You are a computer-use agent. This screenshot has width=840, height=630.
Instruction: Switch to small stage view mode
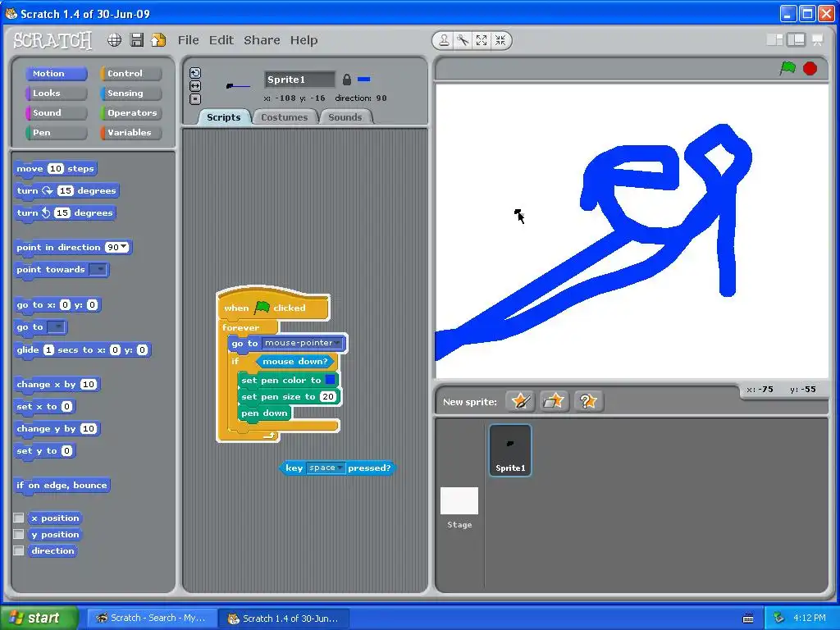[774, 39]
